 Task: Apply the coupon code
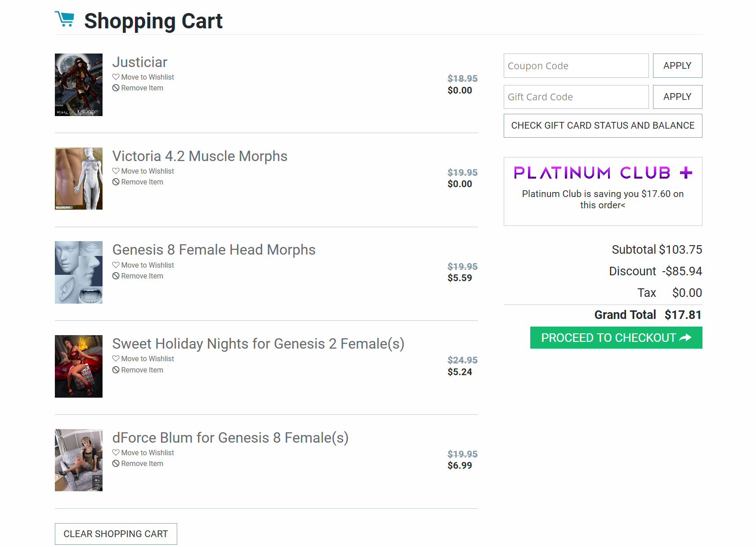tap(677, 66)
